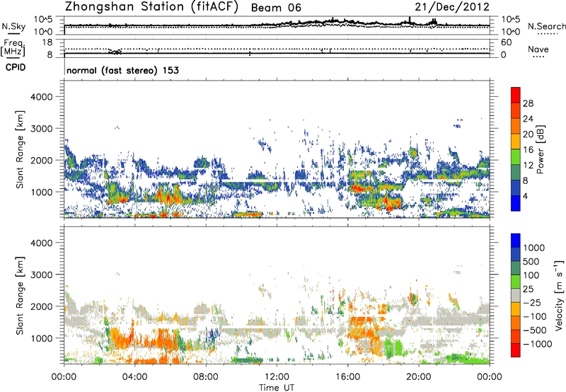Click the '-100' tick on Velocity scale
This screenshot has width=566, height=392.
click(535, 316)
